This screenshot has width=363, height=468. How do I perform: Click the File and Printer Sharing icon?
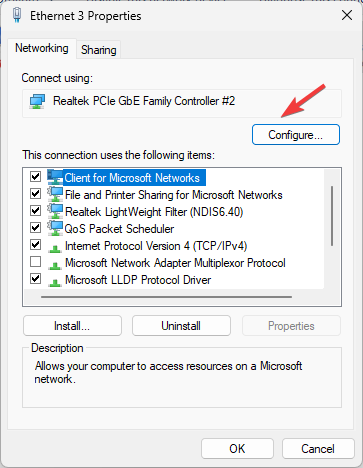[x=55, y=194]
